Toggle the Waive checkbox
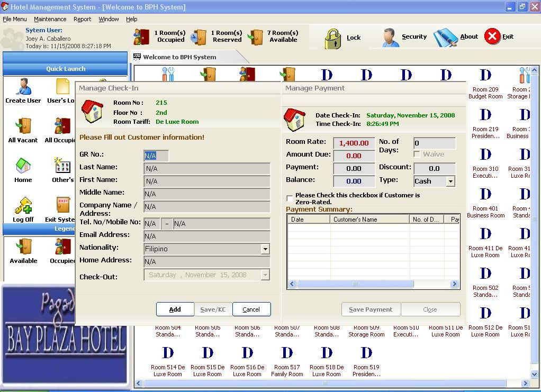This screenshot has height=392, width=541. [417, 154]
